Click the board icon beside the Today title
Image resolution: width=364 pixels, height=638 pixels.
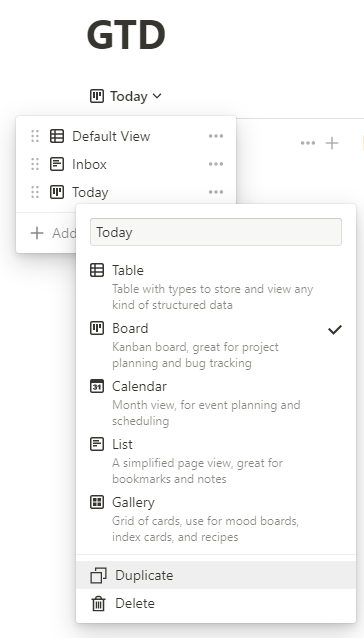[x=97, y=96]
